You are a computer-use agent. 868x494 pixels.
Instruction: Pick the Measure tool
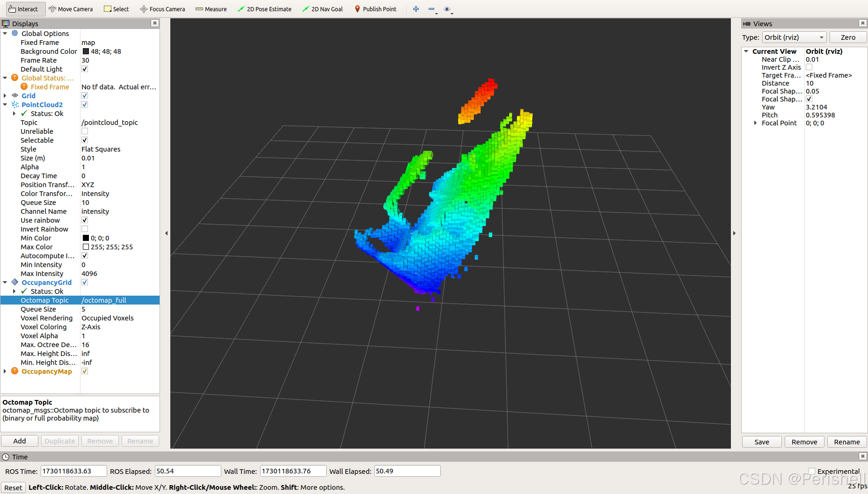pos(211,9)
